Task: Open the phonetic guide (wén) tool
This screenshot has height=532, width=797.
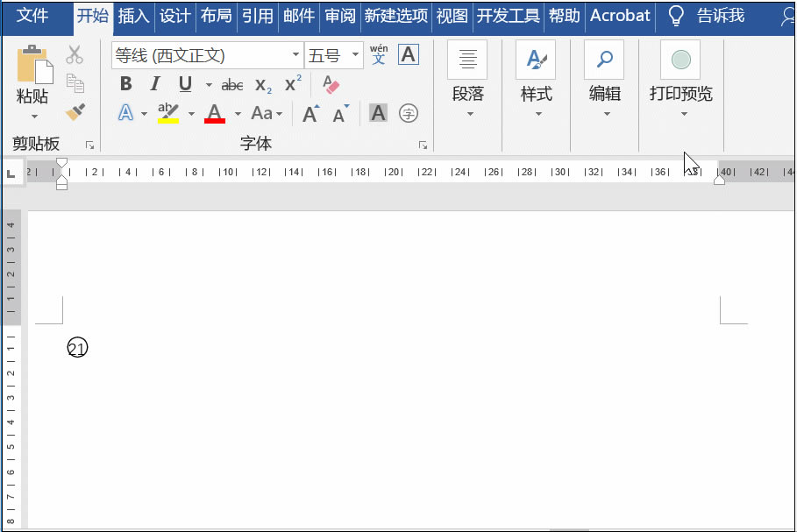Action: click(x=379, y=54)
